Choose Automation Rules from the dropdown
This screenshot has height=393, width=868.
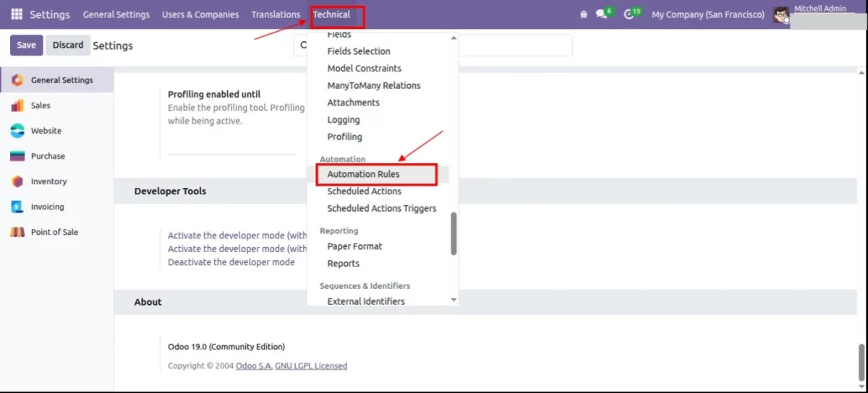pyautogui.click(x=363, y=174)
